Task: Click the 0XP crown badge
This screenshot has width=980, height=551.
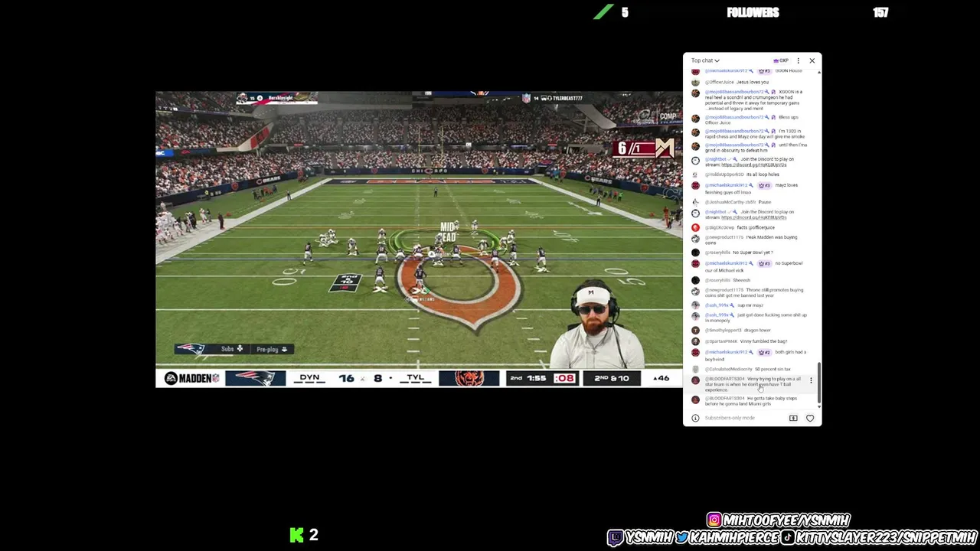Action: (781, 60)
